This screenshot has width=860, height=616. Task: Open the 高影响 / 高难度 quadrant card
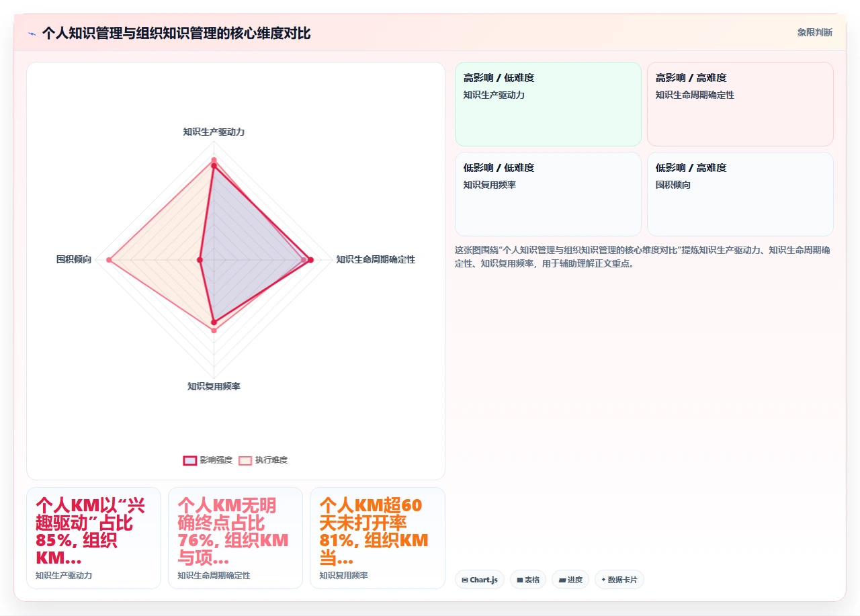pyautogui.click(x=740, y=104)
